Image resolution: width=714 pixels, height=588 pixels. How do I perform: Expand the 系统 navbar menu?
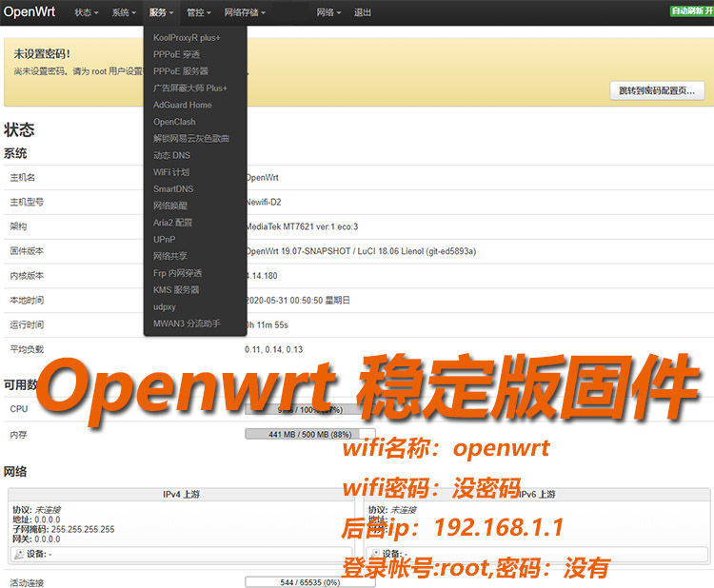coord(124,12)
